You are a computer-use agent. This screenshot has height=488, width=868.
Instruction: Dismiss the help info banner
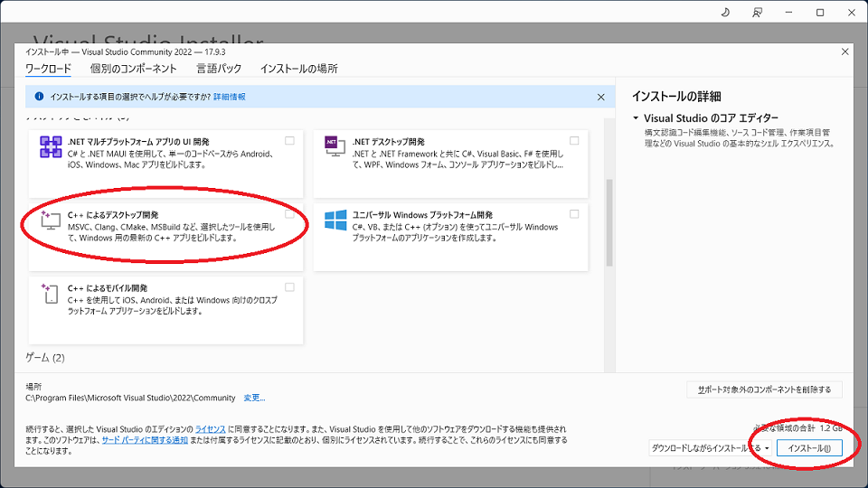click(x=600, y=97)
